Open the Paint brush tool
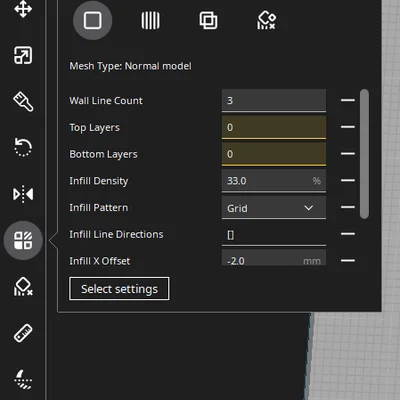This screenshot has height=400, width=400. [x=23, y=101]
